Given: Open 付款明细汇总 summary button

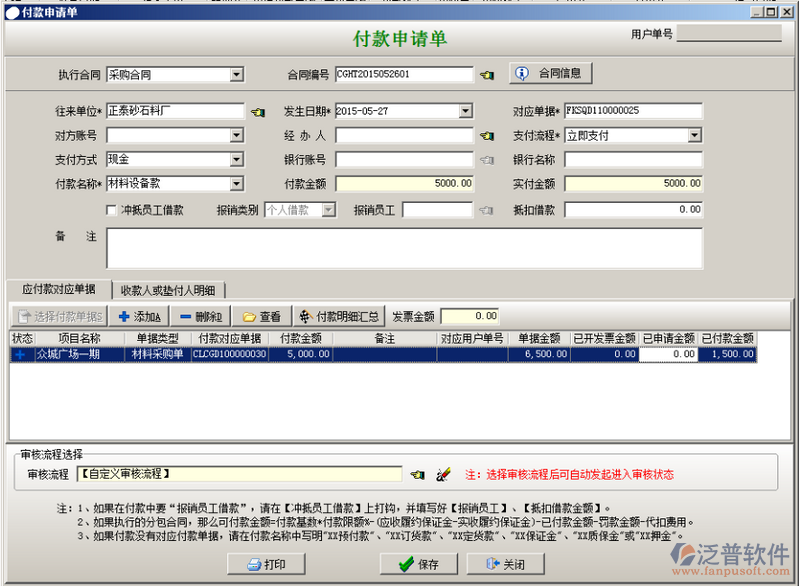Looking at the screenshot, I should pos(340,316).
